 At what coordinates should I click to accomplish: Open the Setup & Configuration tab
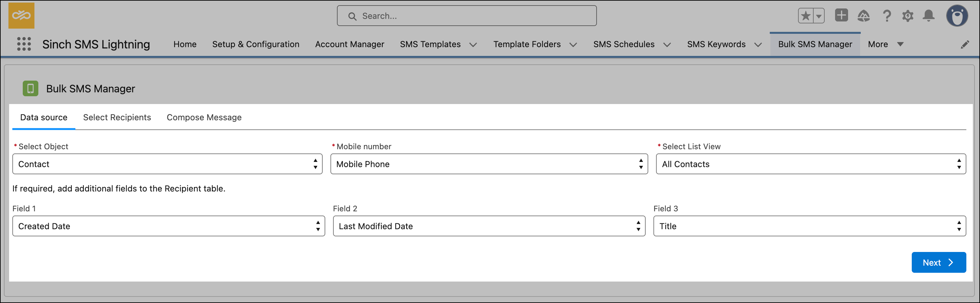[x=256, y=44]
